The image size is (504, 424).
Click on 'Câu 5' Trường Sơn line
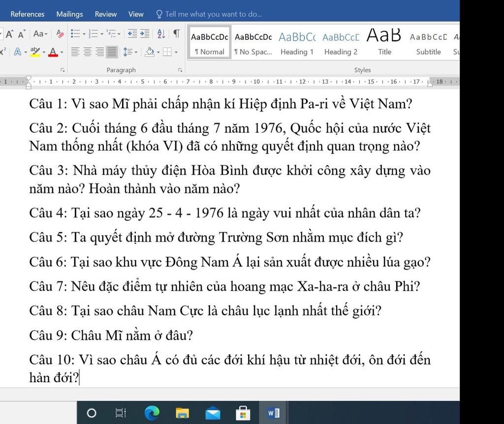(x=216, y=238)
